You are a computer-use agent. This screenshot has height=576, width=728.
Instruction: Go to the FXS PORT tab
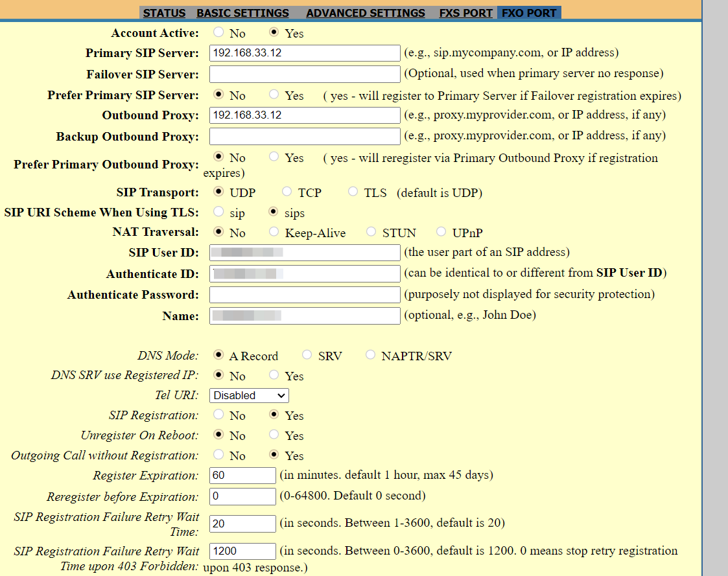[x=465, y=13]
